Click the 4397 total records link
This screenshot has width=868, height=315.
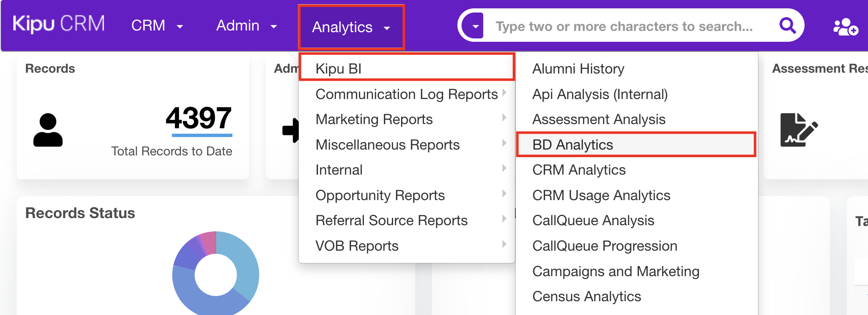tap(199, 119)
